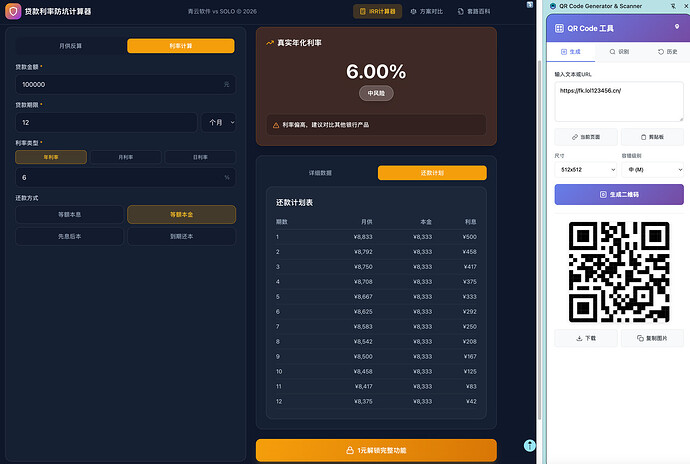Click the icon beside 套路百科
The image size is (690, 464).
pos(460,11)
